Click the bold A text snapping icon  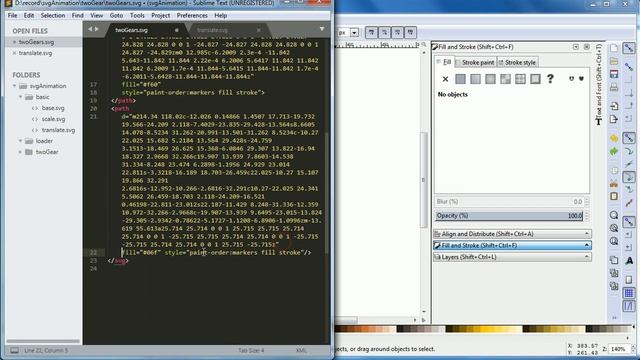629,261
